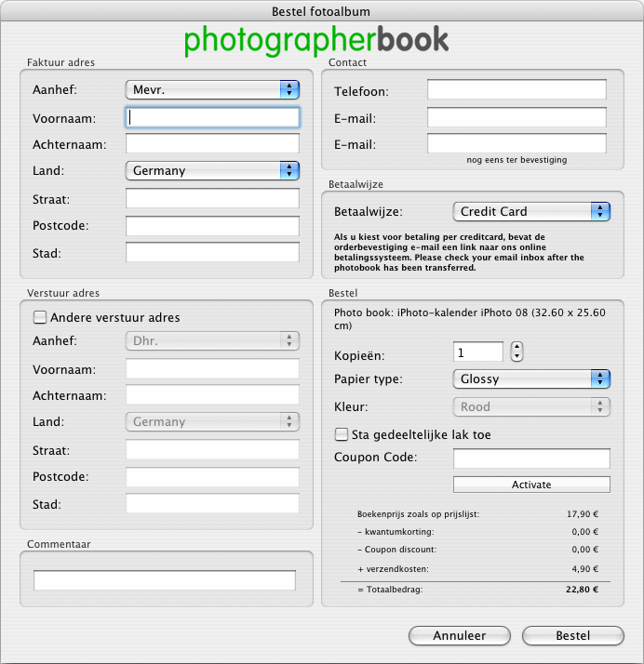Click the Activate coupon button
Screen dimensions: 644x664
(531, 485)
